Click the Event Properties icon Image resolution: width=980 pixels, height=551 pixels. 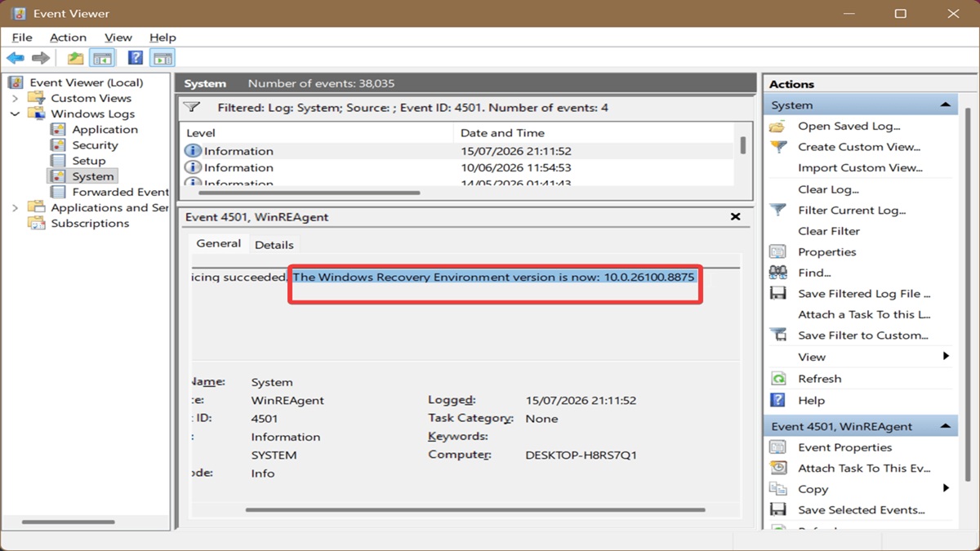(x=778, y=447)
